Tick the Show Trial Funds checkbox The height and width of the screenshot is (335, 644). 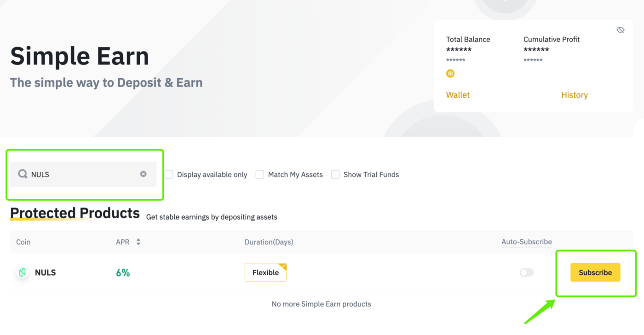[335, 174]
